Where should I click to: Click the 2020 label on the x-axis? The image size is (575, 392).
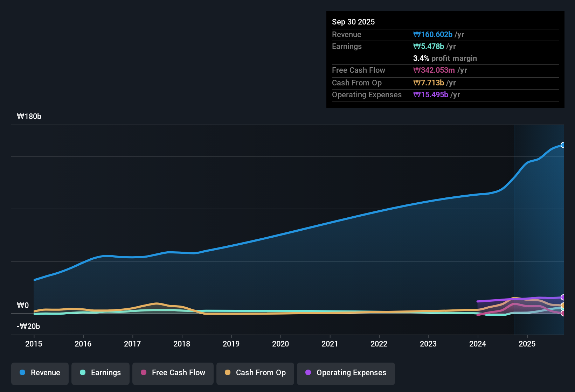click(x=280, y=344)
